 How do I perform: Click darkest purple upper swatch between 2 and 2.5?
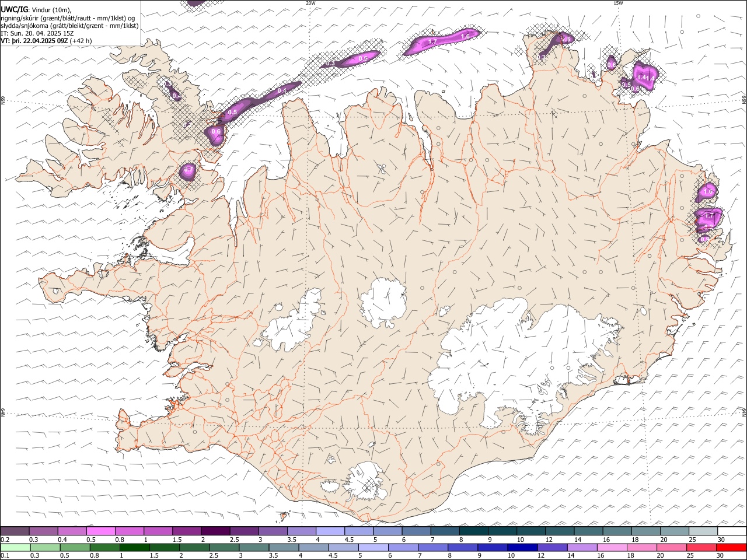pos(215,531)
